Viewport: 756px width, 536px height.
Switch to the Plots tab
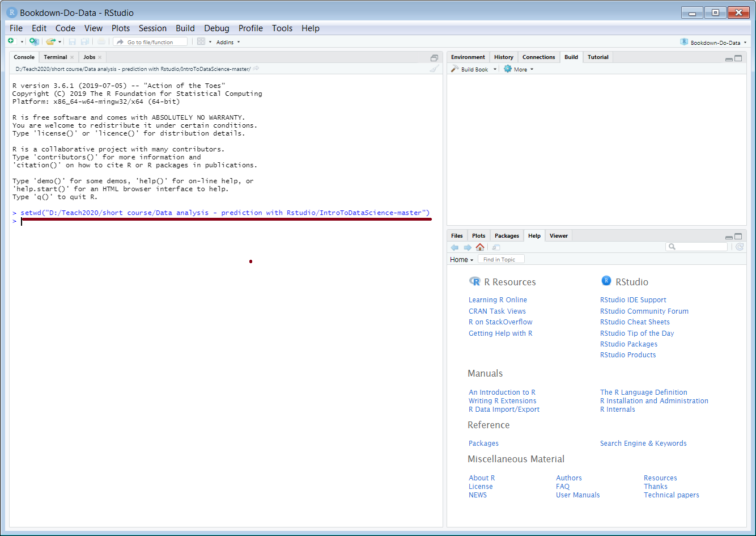[479, 236]
